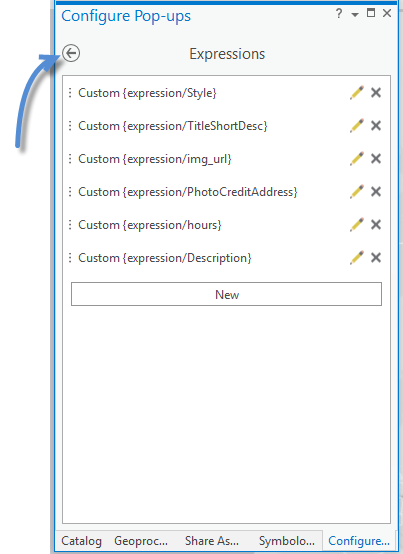Edit the hours expression pencil icon
The height and width of the screenshot is (554, 403).
[x=357, y=225]
